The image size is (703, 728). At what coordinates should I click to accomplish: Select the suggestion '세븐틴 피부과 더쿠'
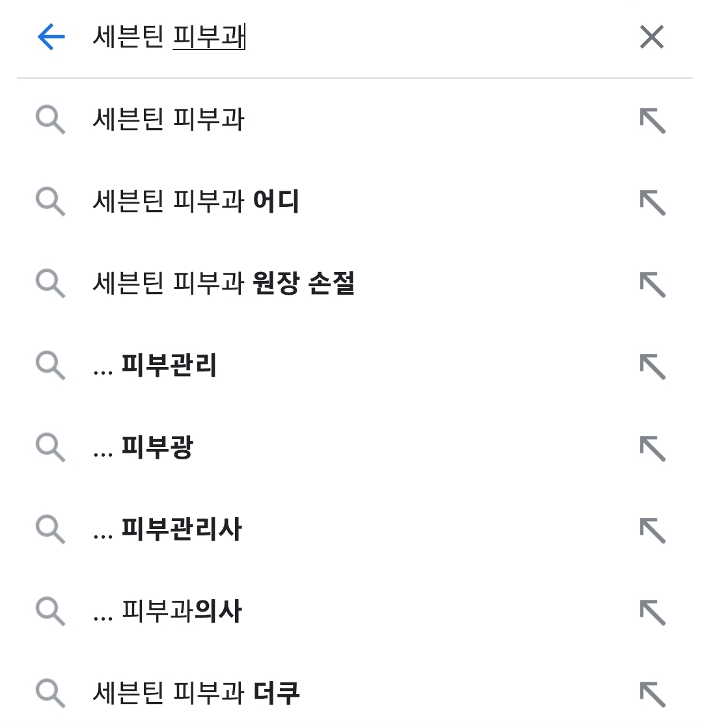(x=196, y=694)
